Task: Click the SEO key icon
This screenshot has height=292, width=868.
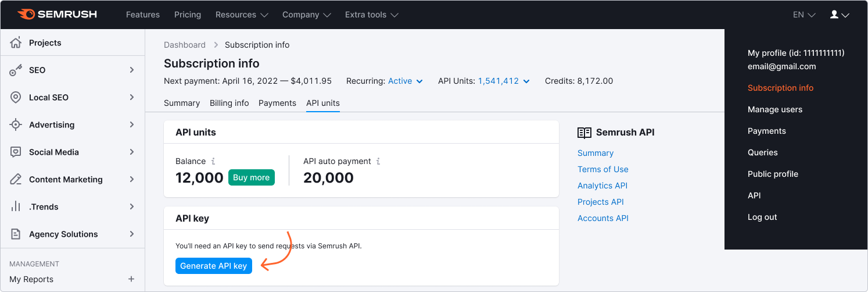Action: click(x=16, y=70)
